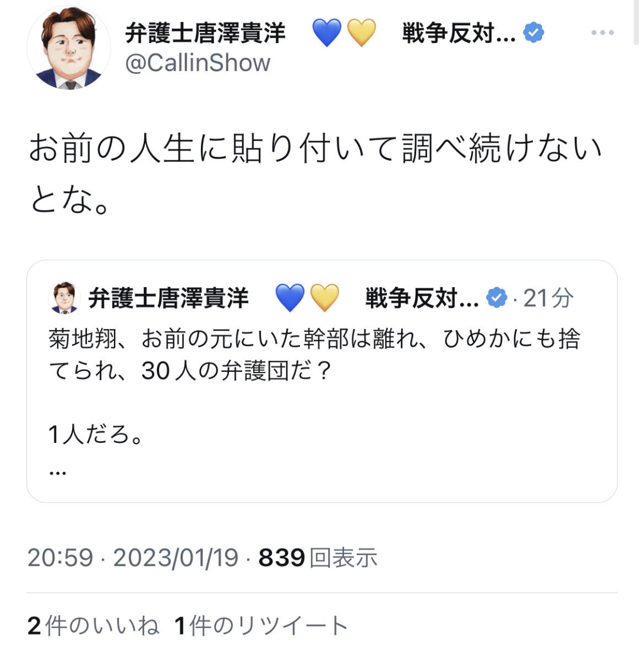Expand the truncated quoted tweet via the ellipsis
Image resolution: width=644 pixels, height=646 pixels.
[x=58, y=472]
